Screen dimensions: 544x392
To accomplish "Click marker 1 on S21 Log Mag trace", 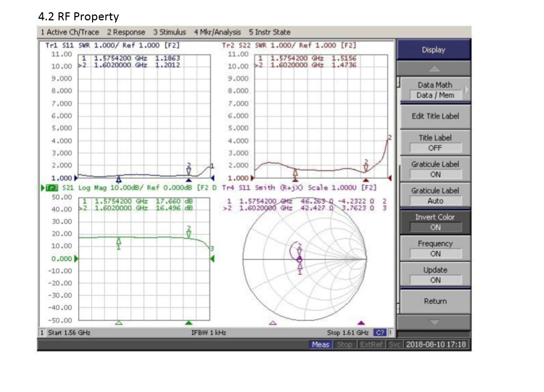I will [118, 244].
